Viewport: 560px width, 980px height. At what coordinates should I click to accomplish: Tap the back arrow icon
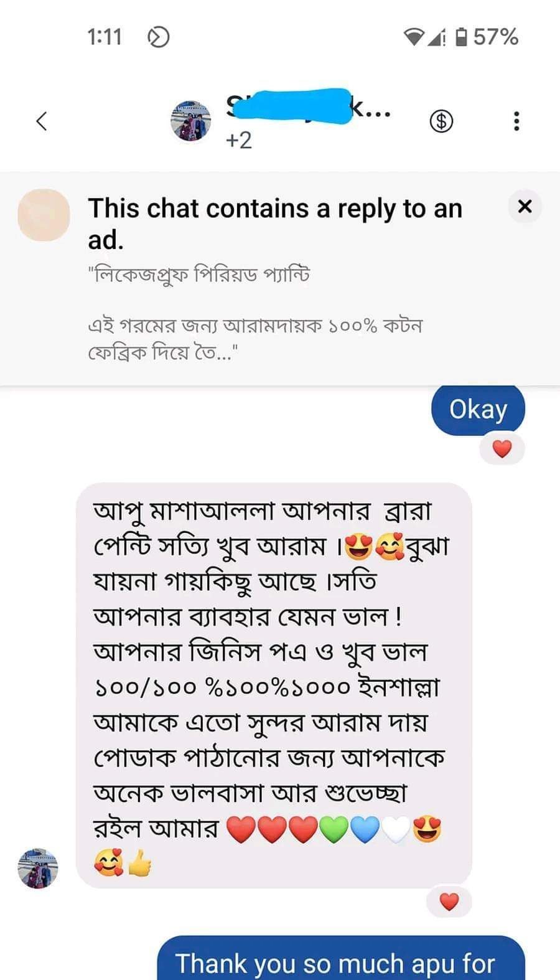coord(42,121)
